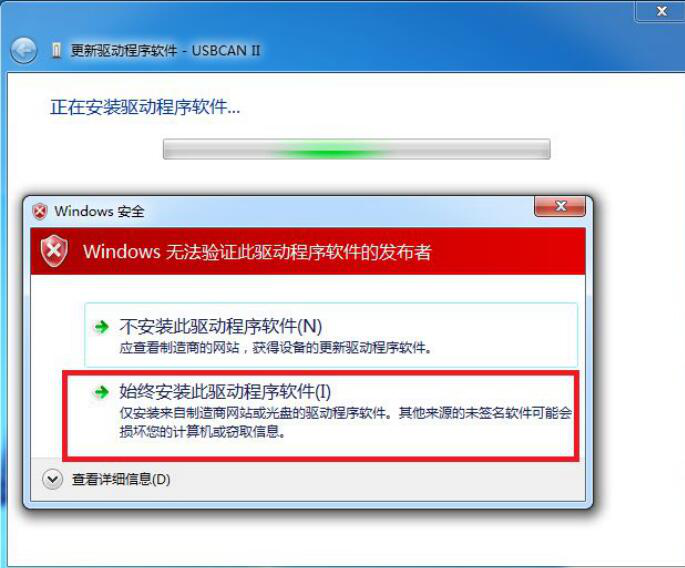This screenshot has height=568, width=685.
Task: Click the Windows 安全 title bar text
Action: point(99,211)
